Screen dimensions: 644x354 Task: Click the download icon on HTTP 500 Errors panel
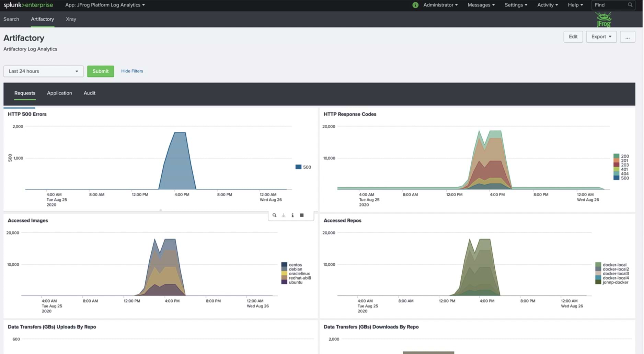pos(284,215)
